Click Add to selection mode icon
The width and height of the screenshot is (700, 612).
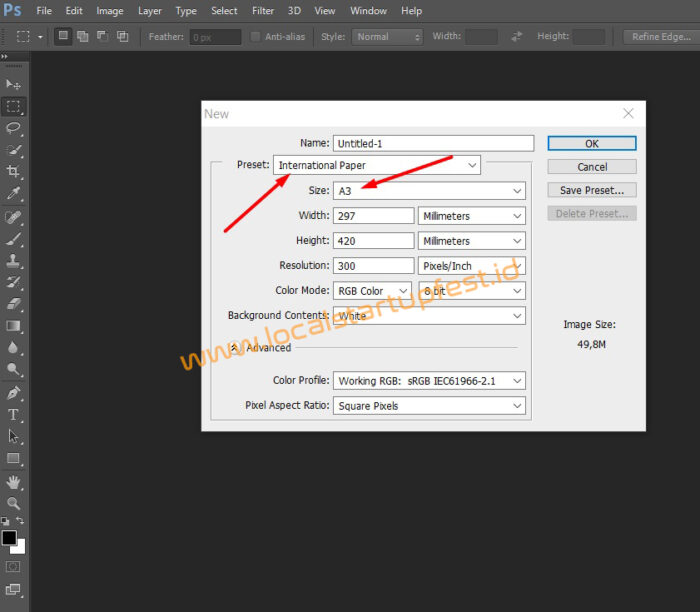tap(83, 36)
